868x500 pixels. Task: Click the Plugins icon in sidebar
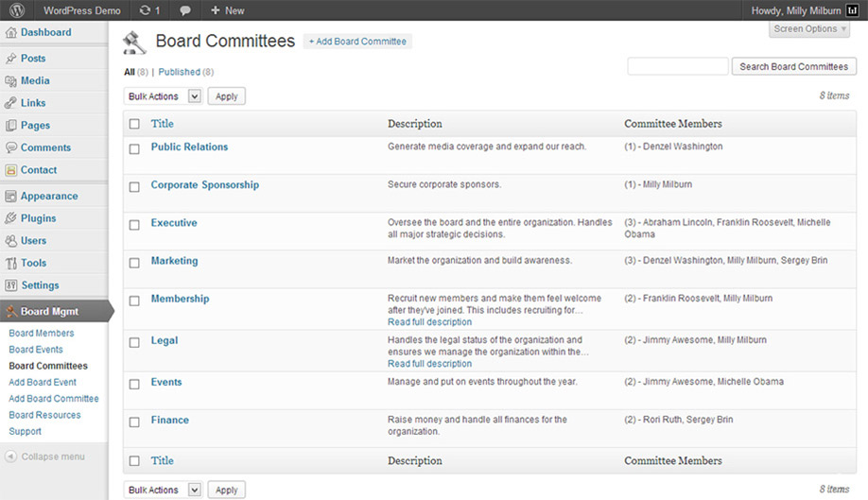11,218
